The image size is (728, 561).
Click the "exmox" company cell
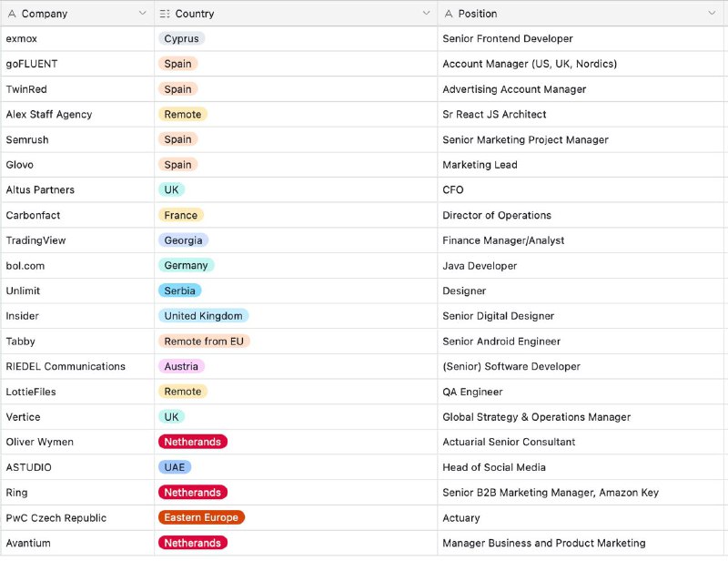77,38
